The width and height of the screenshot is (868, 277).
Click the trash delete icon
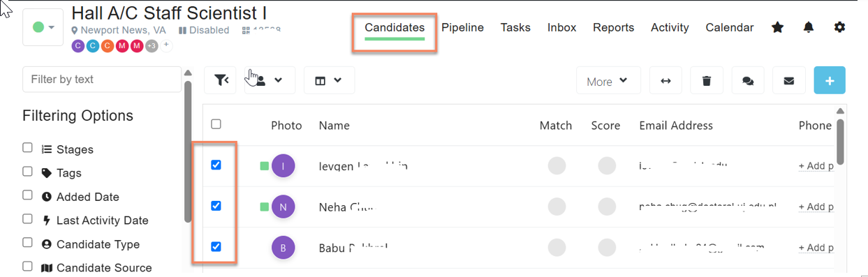point(707,81)
